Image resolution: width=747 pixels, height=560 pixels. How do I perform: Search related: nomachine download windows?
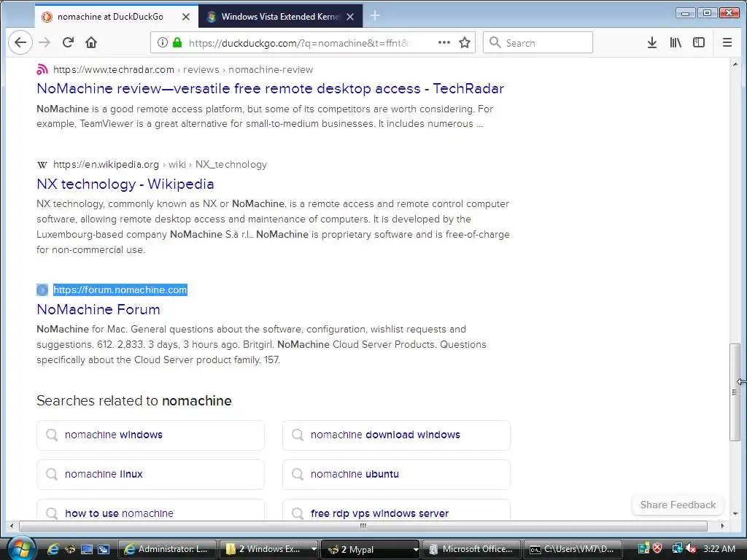[x=396, y=435]
